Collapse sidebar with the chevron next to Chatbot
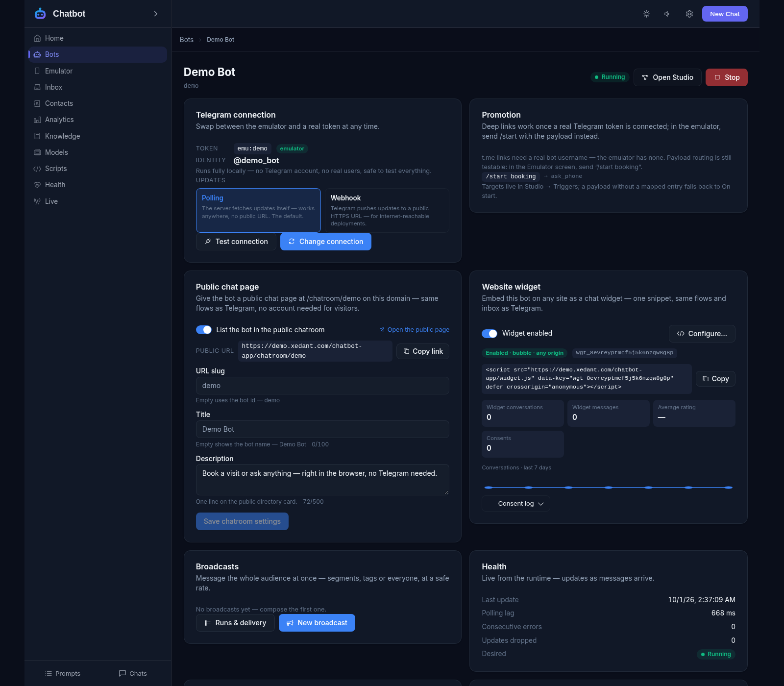This screenshot has height=686, width=784. pyautogui.click(x=156, y=14)
